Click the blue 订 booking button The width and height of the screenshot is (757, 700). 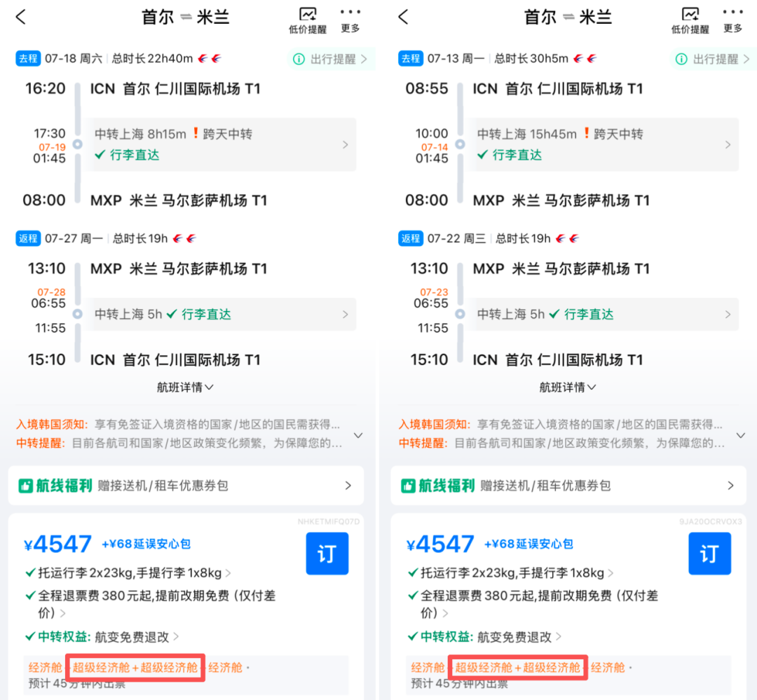pyautogui.click(x=327, y=553)
